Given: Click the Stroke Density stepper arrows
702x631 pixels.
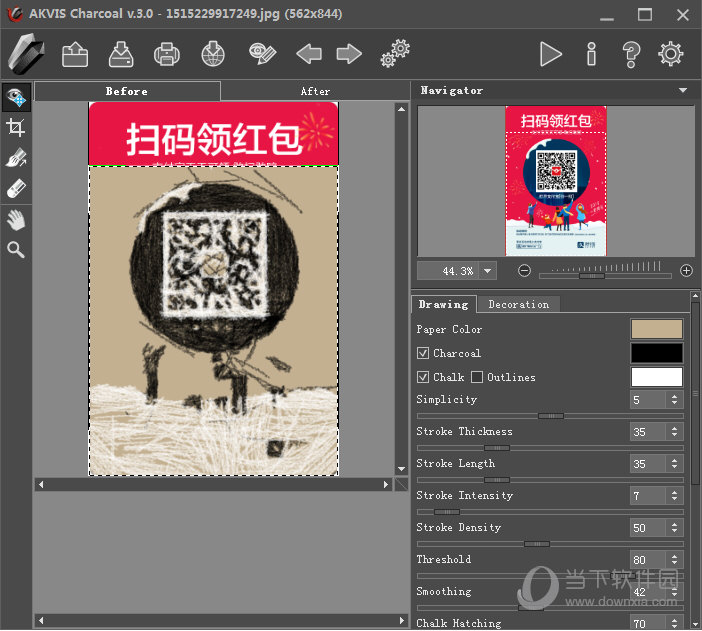Looking at the screenshot, I should coord(674,528).
